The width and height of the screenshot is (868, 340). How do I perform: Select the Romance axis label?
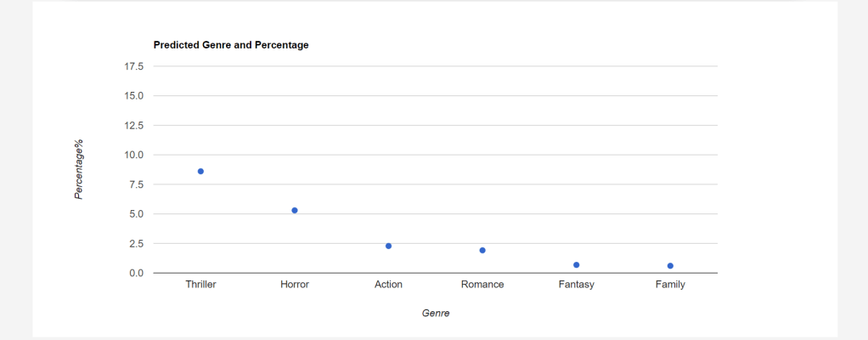[482, 285]
